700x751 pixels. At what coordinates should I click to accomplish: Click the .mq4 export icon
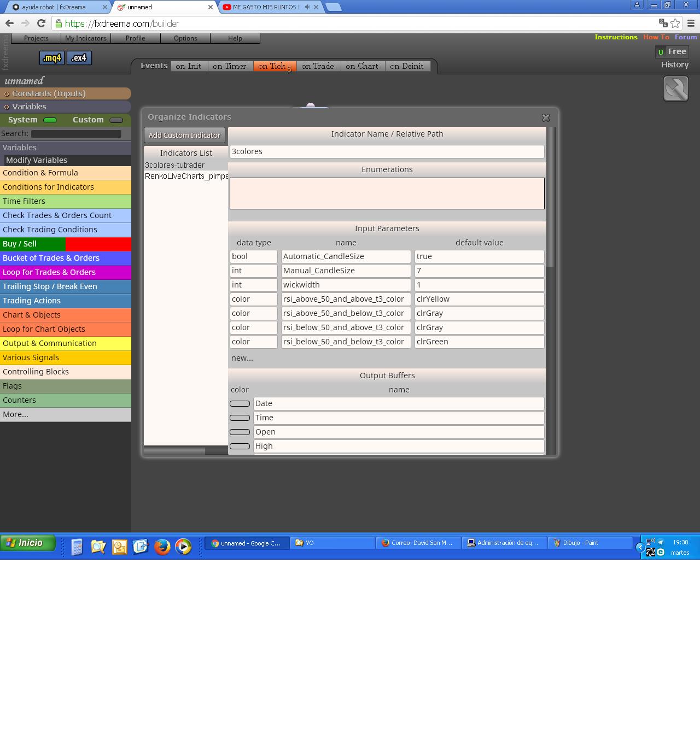pyautogui.click(x=52, y=58)
